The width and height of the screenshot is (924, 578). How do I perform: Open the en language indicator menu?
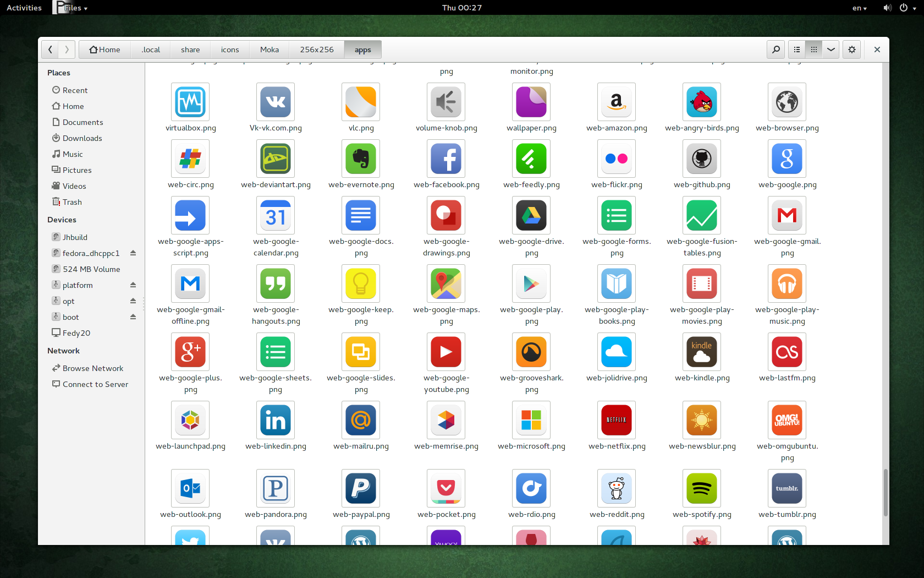click(x=859, y=7)
